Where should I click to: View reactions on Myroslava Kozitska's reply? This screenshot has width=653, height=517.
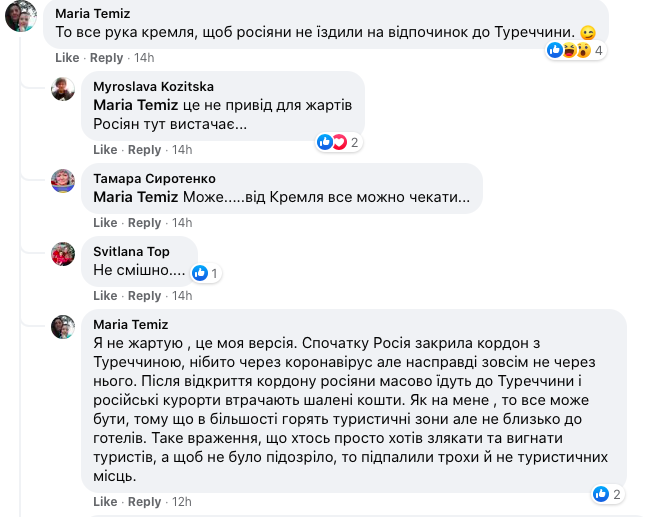click(338, 142)
